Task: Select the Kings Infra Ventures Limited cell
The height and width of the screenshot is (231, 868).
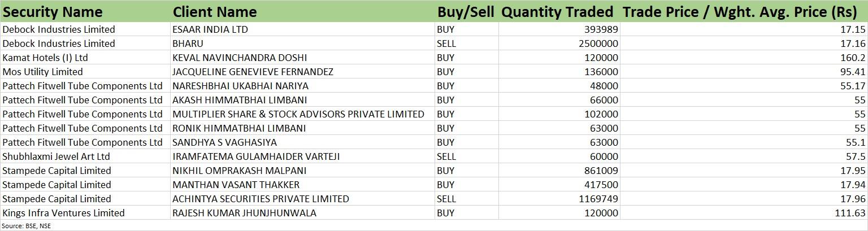Action: click(x=85, y=213)
